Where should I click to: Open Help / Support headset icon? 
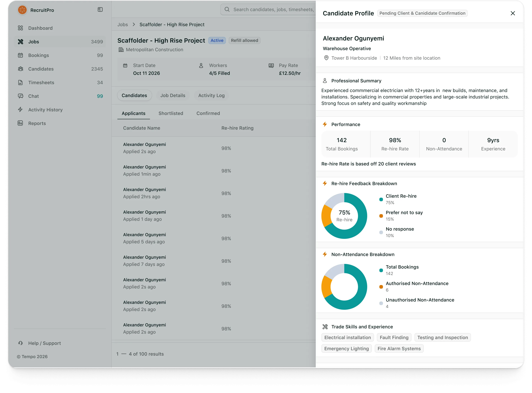pos(20,343)
